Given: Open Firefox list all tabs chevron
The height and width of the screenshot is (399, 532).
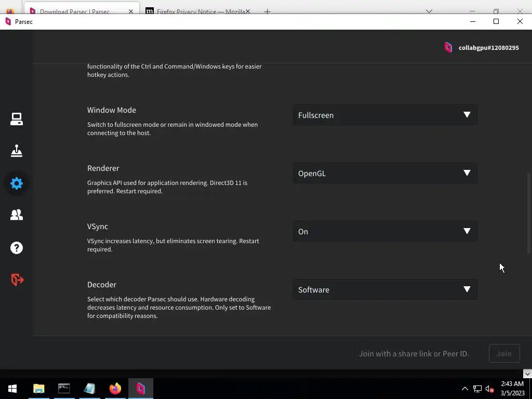Looking at the screenshot, I should [x=429, y=11].
